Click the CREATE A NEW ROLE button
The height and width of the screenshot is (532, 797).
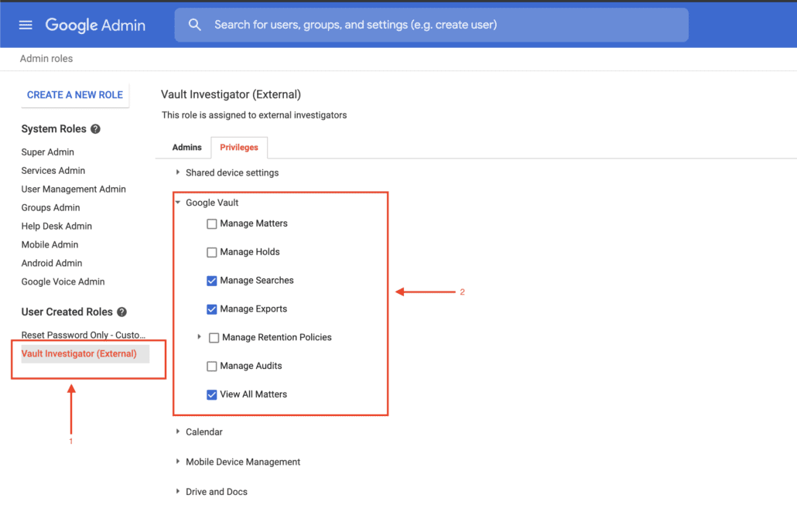coord(74,94)
